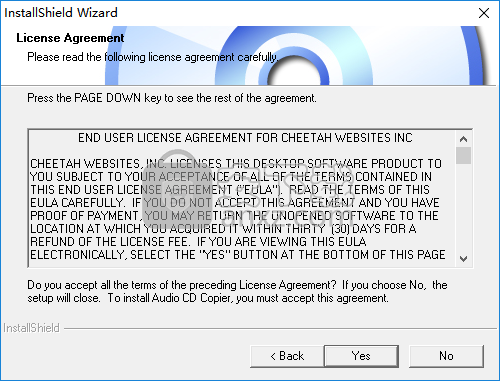Click the 'Do you accept all the terms' question

click(x=182, y=285)
